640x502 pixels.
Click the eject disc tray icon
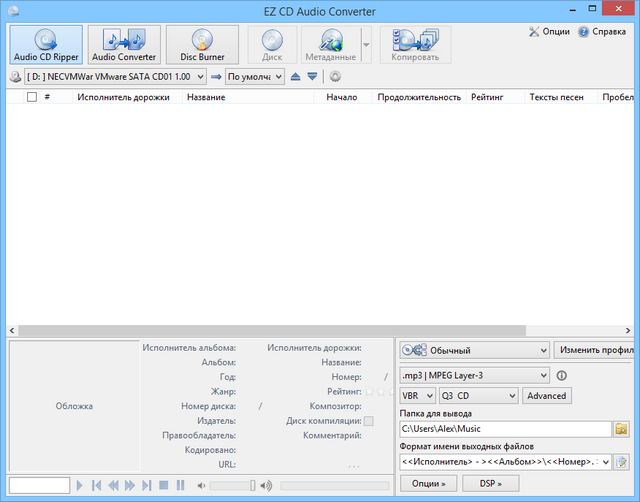295,76
